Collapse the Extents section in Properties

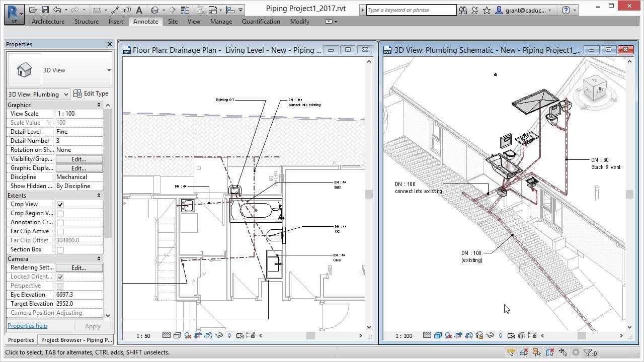(99, 196)
